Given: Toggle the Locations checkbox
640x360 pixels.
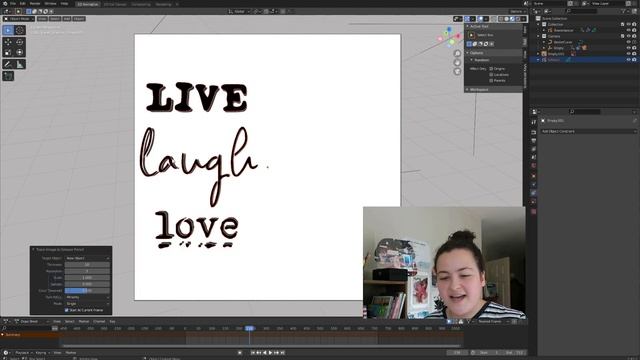Looking at the screenshot, I should coord(491,75).
